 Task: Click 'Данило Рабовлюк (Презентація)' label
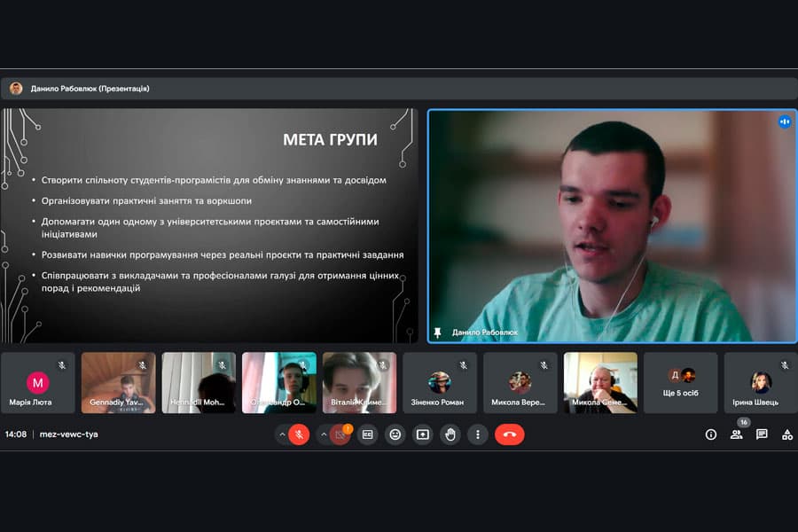pos(90,89)
